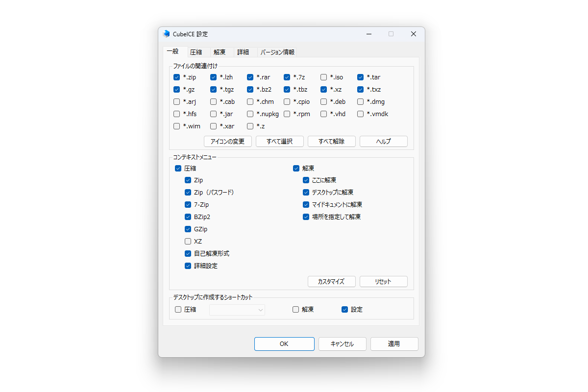The height and width of the screenshot is (392, 588).
Task: Uncheck the *.lzh file association
Action: coord(213,77)
